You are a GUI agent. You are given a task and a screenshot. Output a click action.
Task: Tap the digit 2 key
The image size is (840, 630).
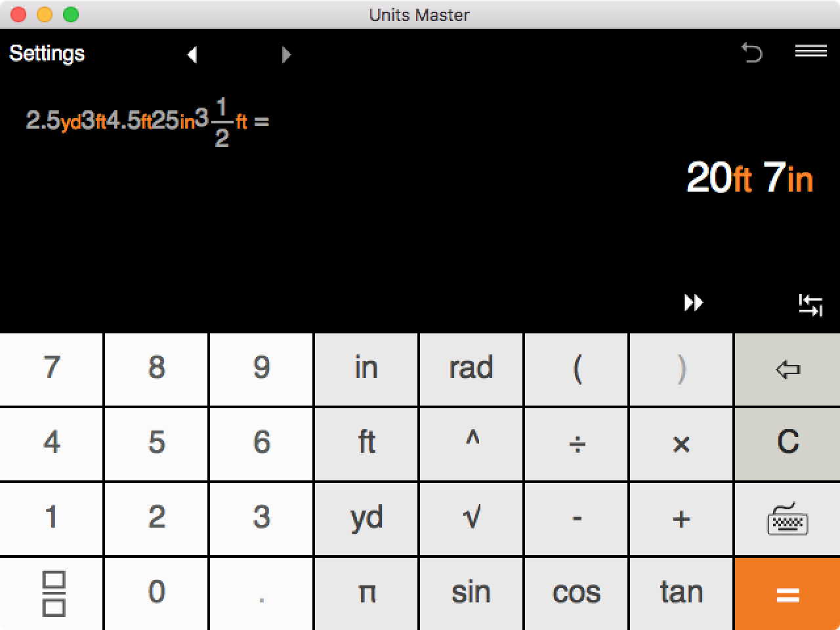click(x=156, y=518)
